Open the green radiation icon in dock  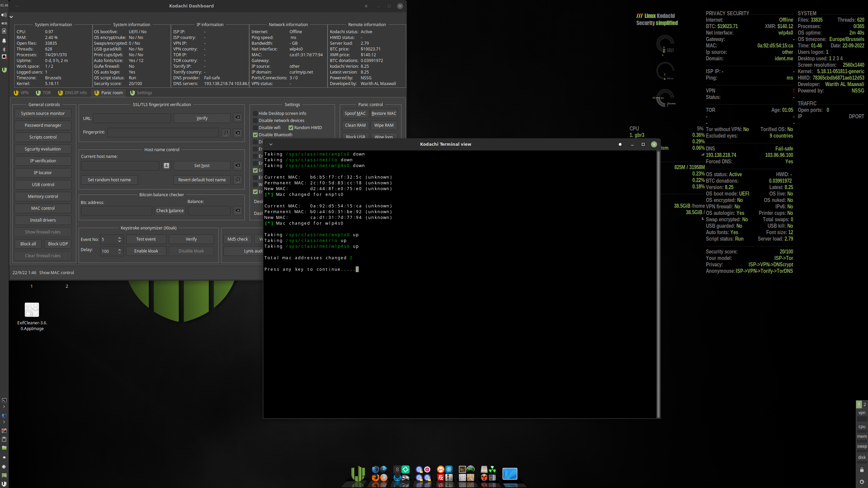click(492, 470)
